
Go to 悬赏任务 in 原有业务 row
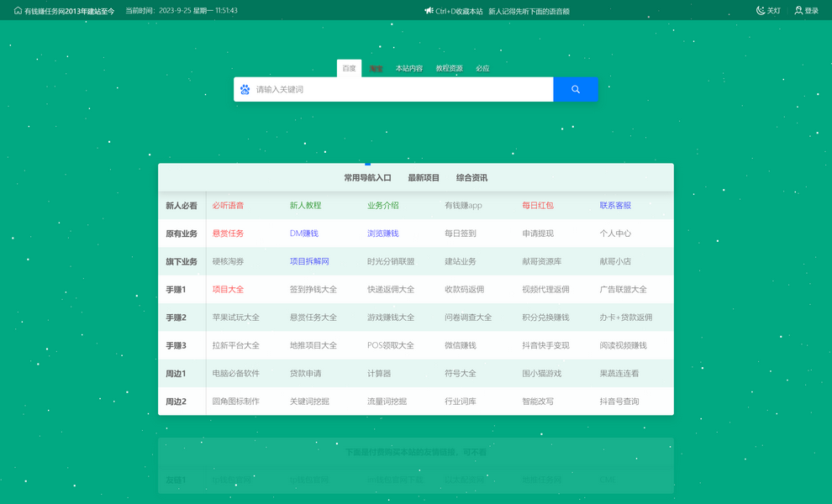[x=228, y=234]
